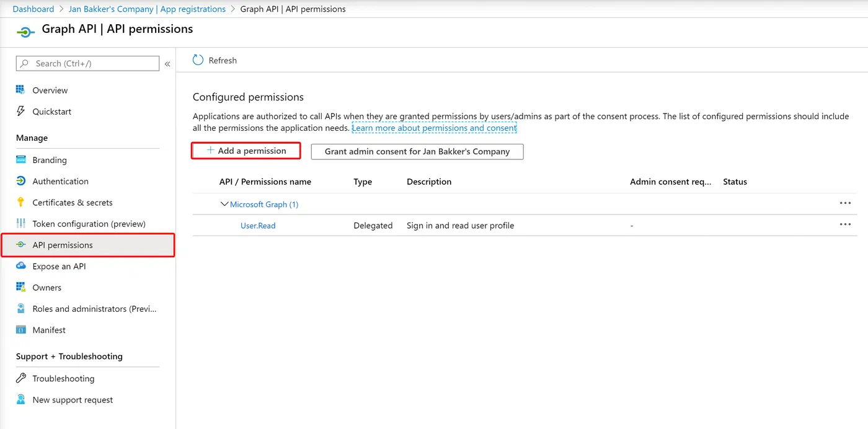Click the Admin consent req... column header

(671, 182)
